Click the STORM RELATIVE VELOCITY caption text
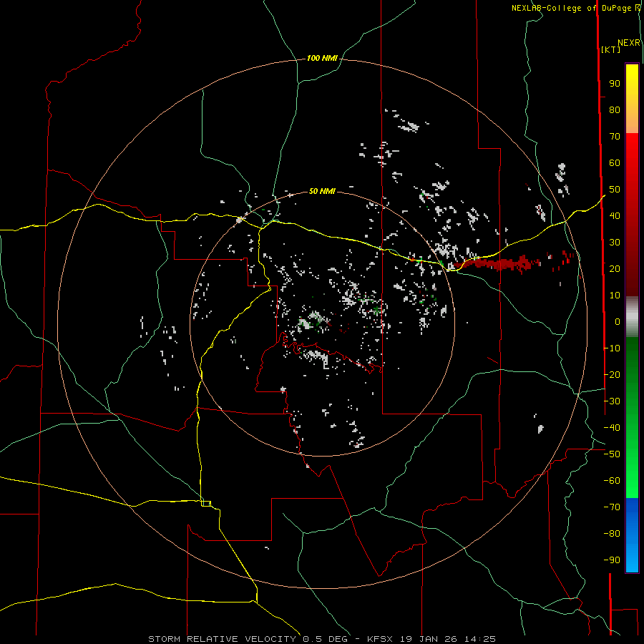 point(222,639)
